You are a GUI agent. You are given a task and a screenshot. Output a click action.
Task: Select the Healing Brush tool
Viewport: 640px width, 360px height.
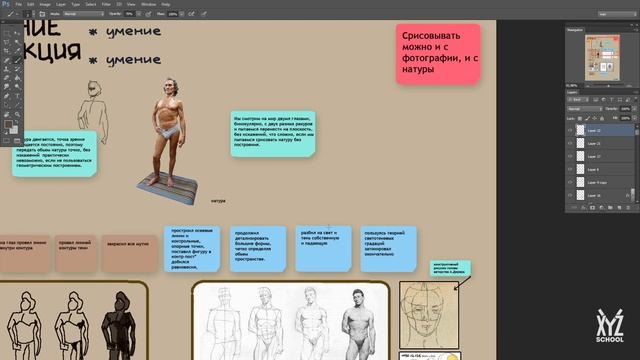click(7, 60)
